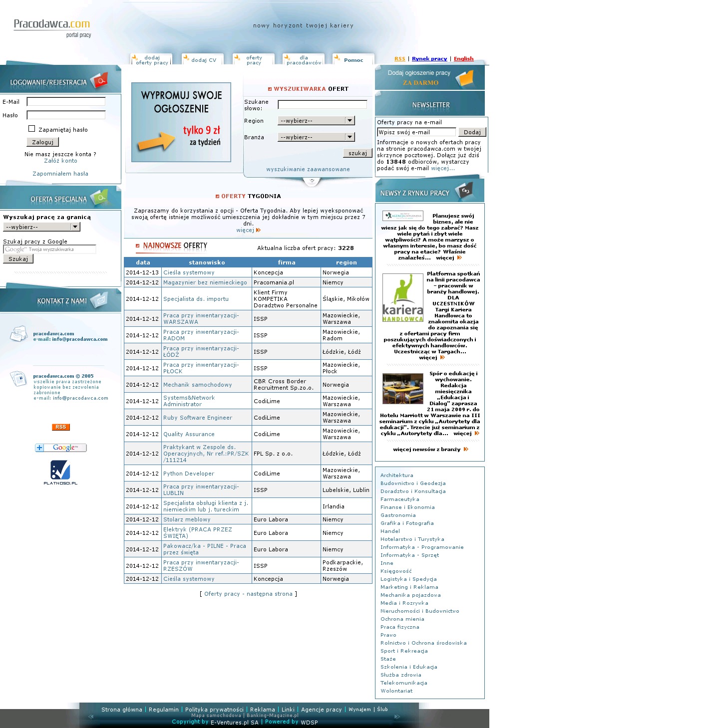
Task: Click the arrow icon beside Oferty Tygodnia więcej
Action: coord(258,231)
